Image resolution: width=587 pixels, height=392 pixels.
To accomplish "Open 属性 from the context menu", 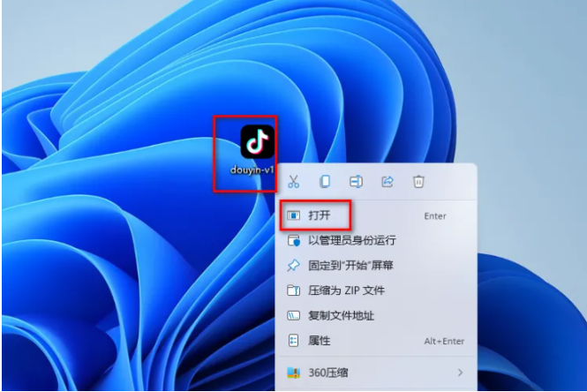I will [376, 341].
